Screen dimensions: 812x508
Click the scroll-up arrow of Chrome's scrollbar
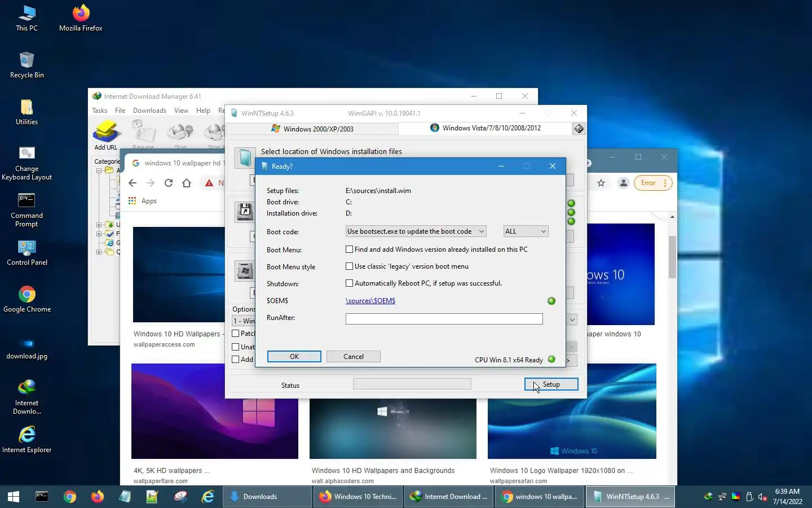pyautogui.click(x=672, y=217)
